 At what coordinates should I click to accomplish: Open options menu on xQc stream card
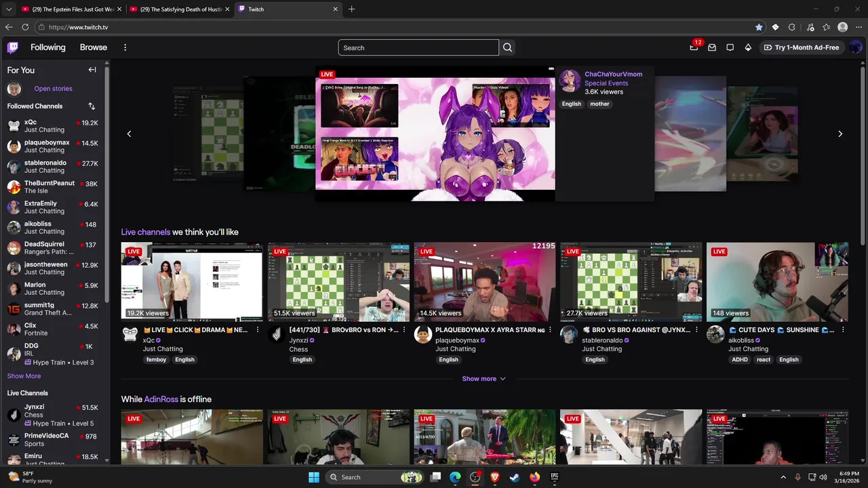pyautogui.click(x=257, y=330)
